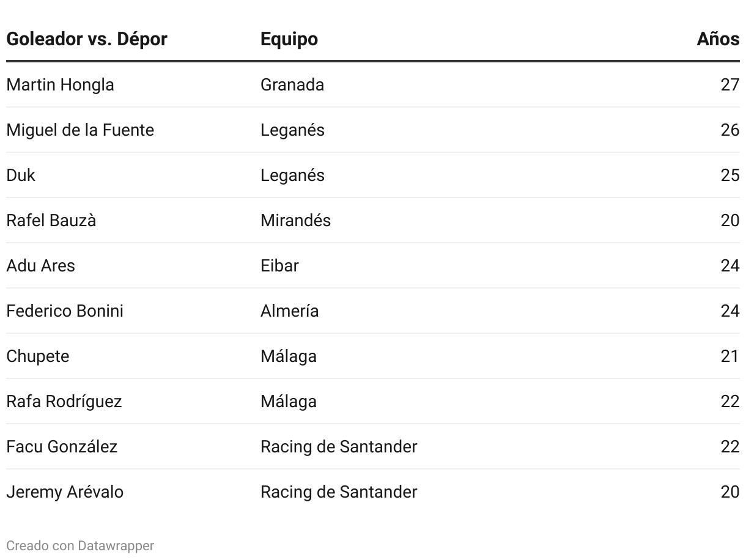Viewport: 746px width, 560px height.
Task: Select the Miguel de la Fuente cell
Action: click(x=80, y=130)
